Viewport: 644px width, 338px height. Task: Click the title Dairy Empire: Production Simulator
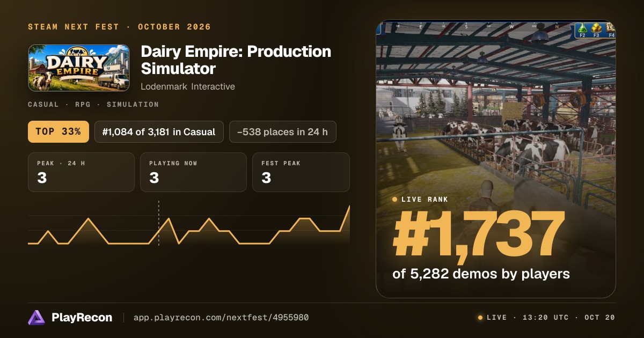(x=236, y=60)
